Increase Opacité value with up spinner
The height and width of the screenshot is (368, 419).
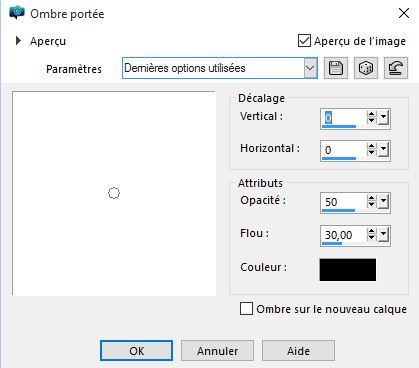tap(371, 198)
